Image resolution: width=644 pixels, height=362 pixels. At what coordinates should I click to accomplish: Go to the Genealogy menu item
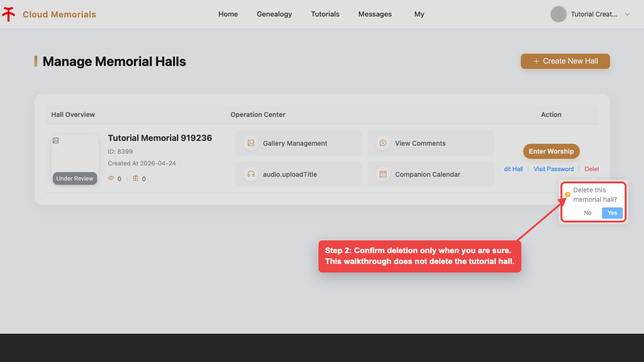[x=274, y=14]
